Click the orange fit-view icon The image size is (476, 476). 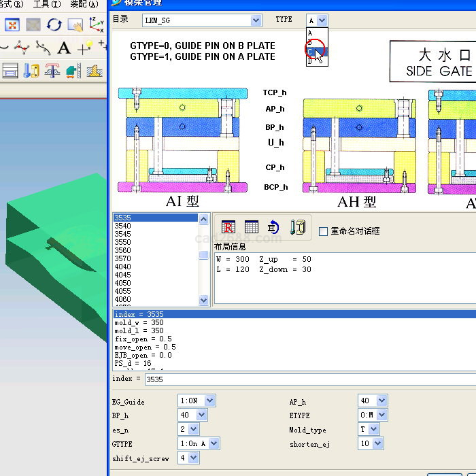[x=12, y=25]
